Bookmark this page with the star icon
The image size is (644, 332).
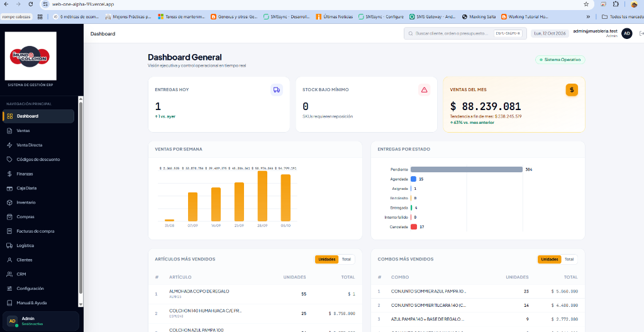586,4
